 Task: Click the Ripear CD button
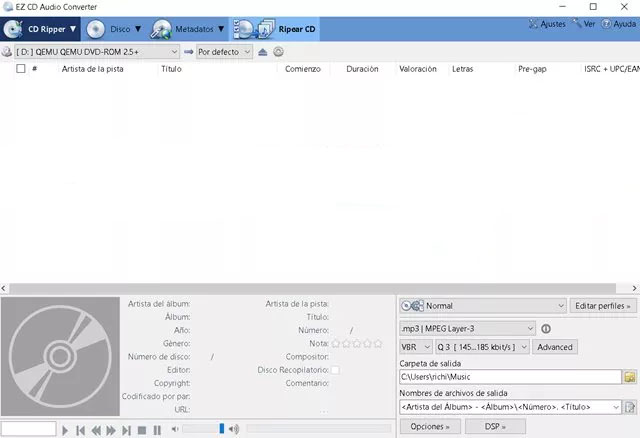click(x=275, y=29)
